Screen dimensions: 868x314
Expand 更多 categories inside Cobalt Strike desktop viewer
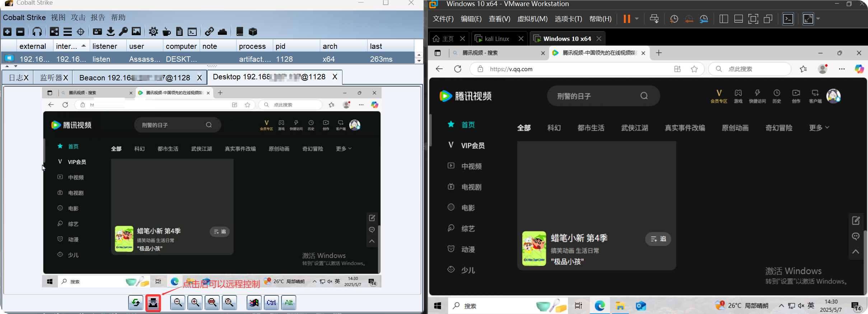344,149
